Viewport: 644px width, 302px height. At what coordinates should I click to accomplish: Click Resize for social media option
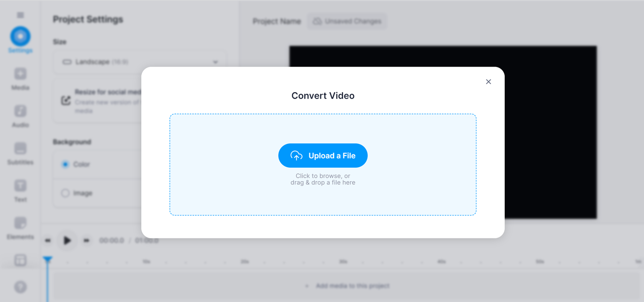coord(101,100)
